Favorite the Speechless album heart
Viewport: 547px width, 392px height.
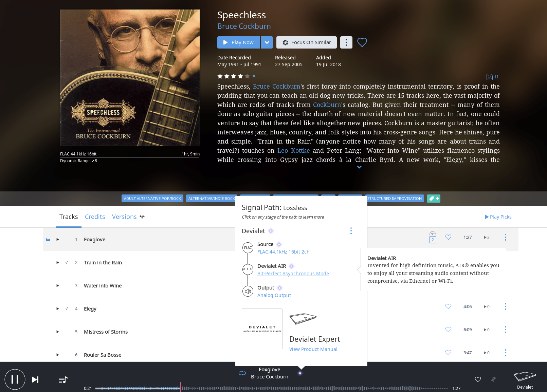[x=362, y=42]
